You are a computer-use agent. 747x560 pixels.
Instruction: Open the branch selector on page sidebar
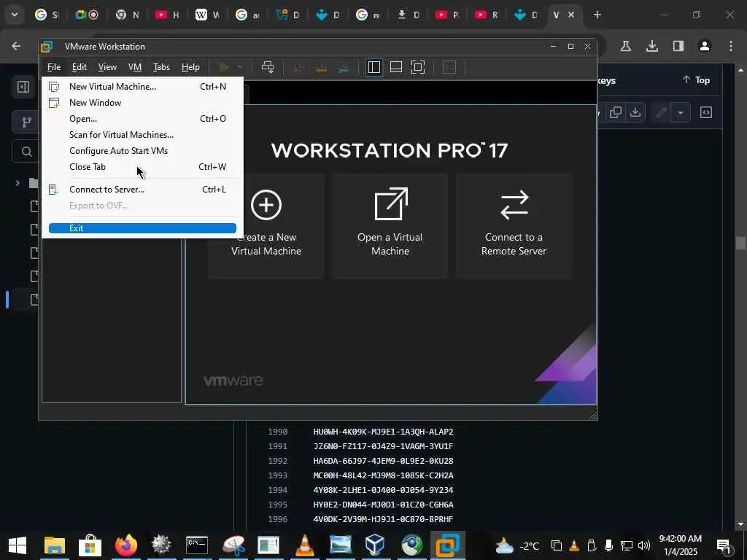click(26, 122)
